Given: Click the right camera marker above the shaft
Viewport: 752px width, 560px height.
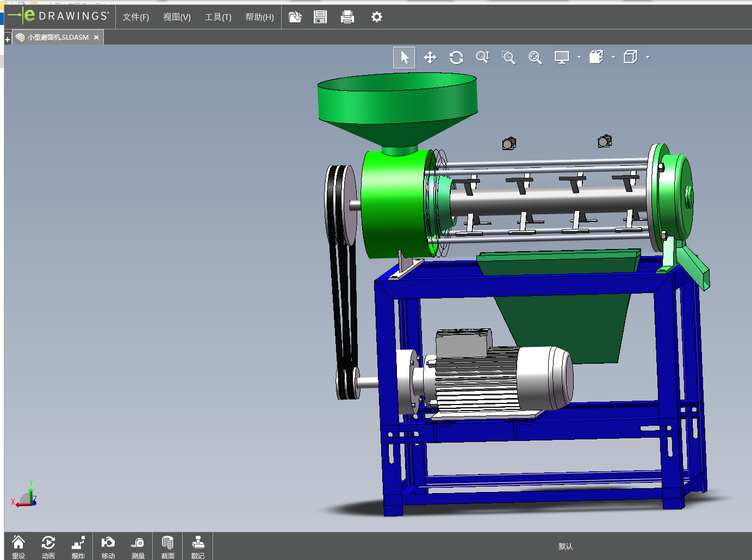Looking at the screenshot, I should click(x=605, y=141).
